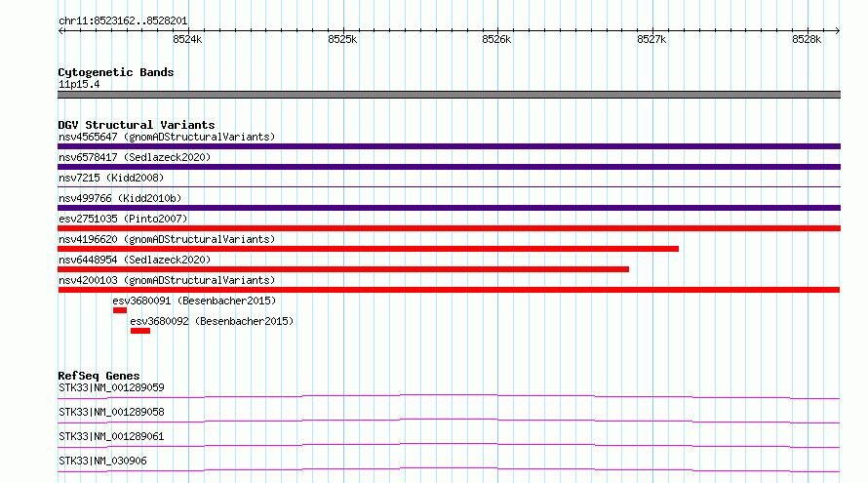Screen dimensions: 868x483
Task: Click the 8527k ruler tick label
Action: pyautogui.click(x=651, y=39)
